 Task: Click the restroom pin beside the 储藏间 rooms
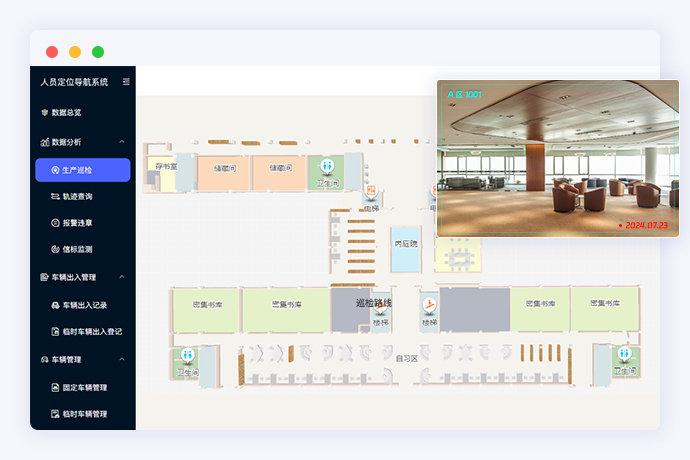327,166
